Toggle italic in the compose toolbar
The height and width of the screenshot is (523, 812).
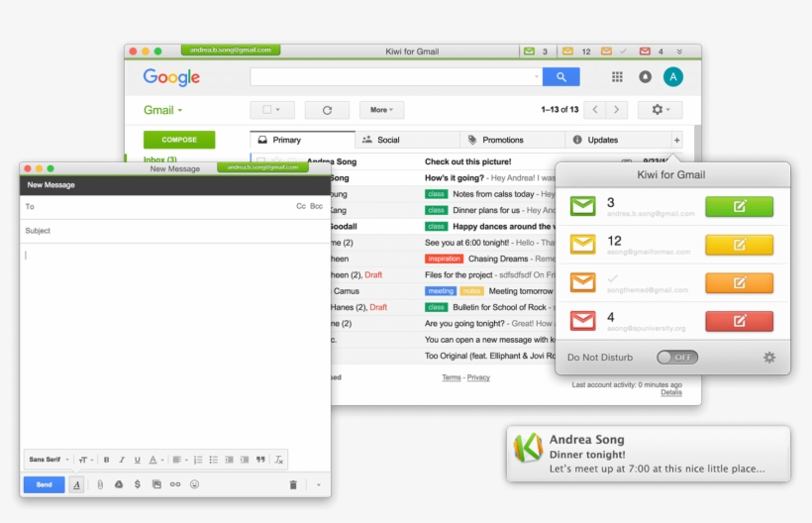(x=122, y=460)
